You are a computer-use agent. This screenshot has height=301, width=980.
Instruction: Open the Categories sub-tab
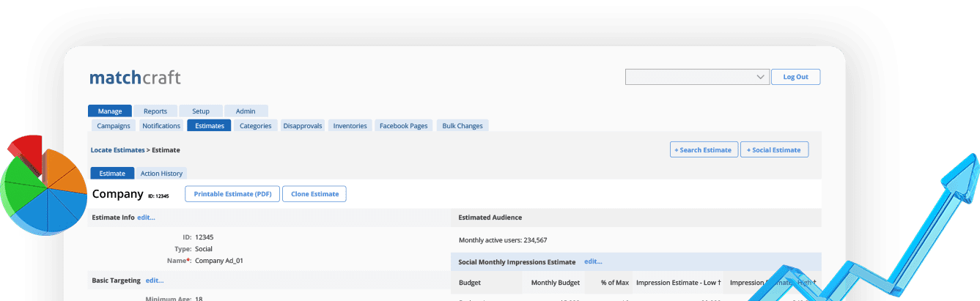[x=256, y=126]
